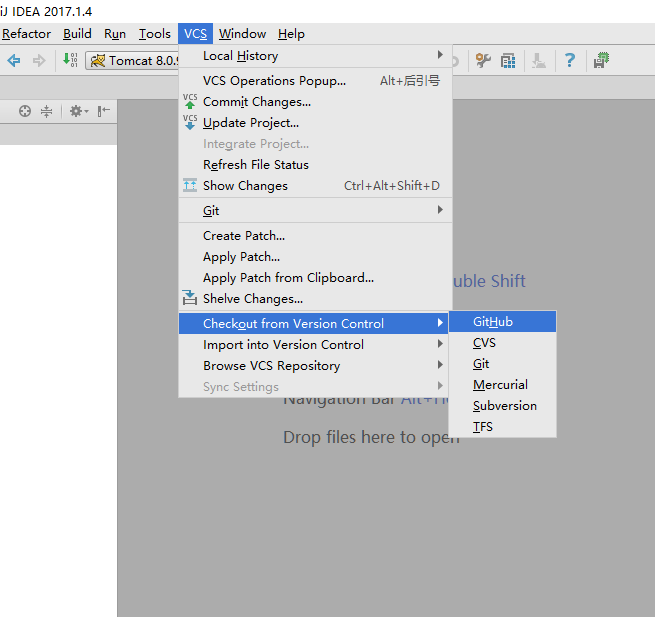Click the SDK download toolbar icon
655x617 pixels.
(539, 61)
